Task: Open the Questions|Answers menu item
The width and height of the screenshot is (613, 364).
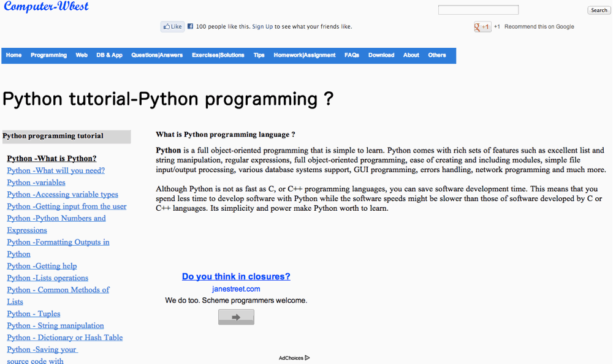Action: [157, 55]
